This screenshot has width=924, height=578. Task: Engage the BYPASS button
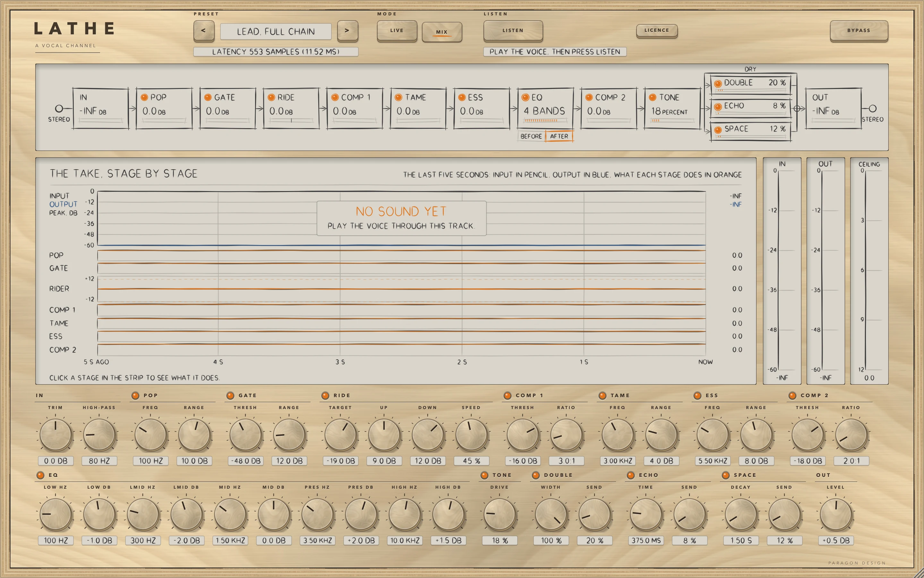tap(859, 31)
